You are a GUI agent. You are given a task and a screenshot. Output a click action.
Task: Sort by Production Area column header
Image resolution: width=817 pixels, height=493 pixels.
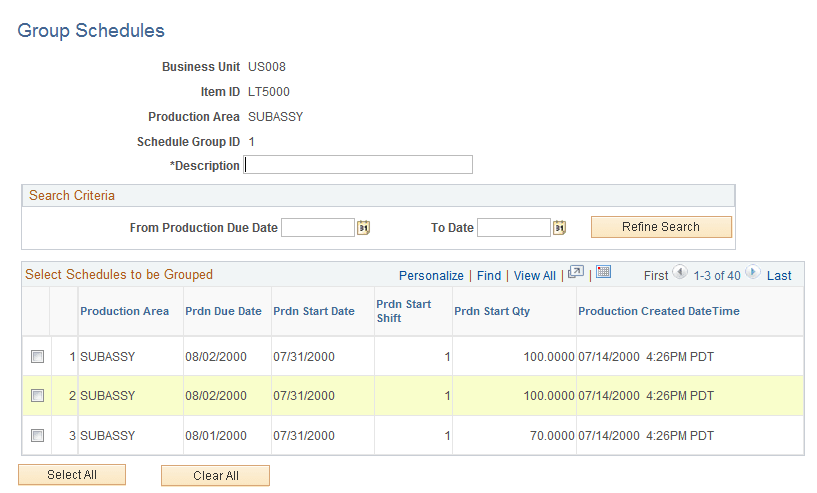click(125, 311)
